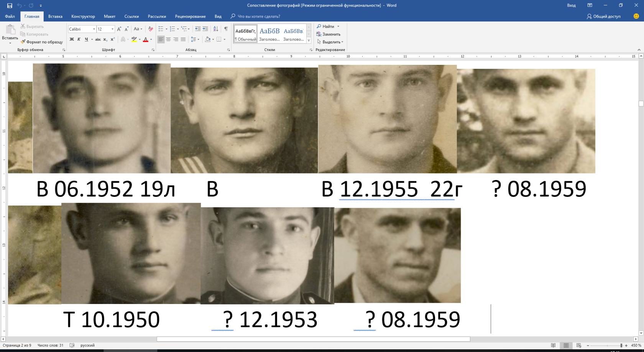Screen dimensions: 644x352
Task: Click Вход to sign in
Action: point(571,5)
